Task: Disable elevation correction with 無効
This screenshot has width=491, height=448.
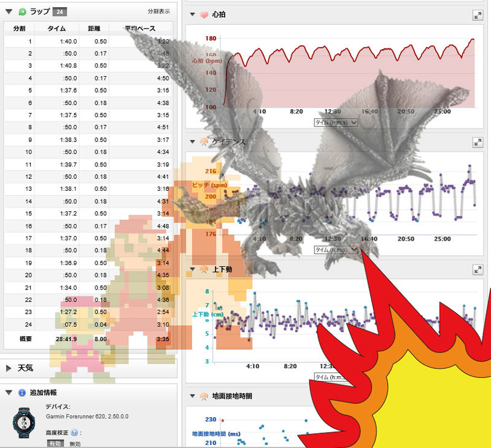Action: click(74, 443)
